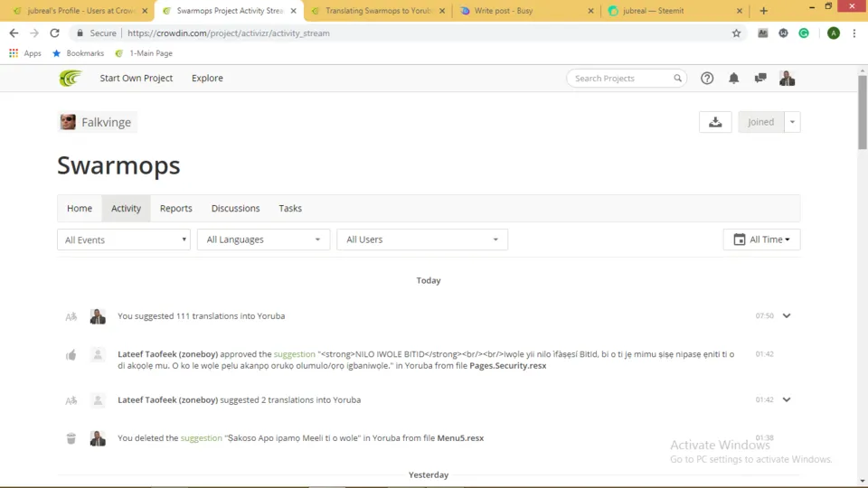Open the user profile avatar menu
Screen dimensions: 868x488
pos(787,78)
